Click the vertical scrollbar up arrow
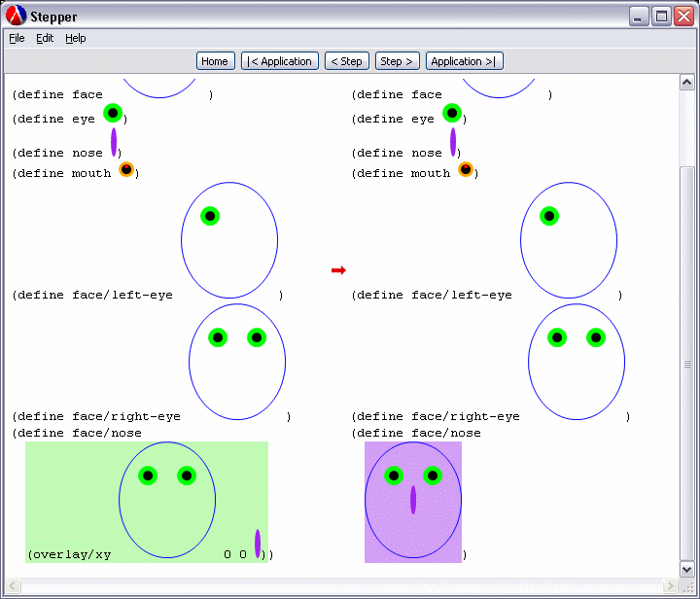This screenshot has width=700, height=599. 686,83
